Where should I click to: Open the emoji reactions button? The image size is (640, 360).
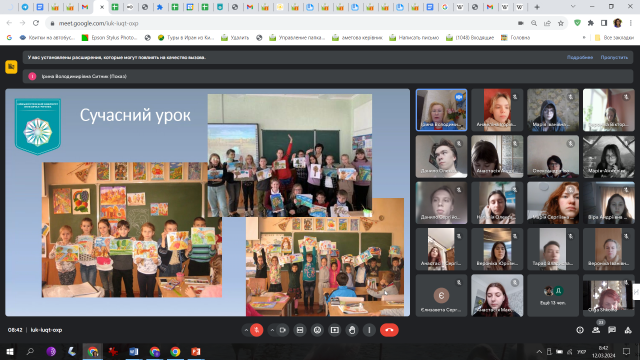tap(317, 330)
